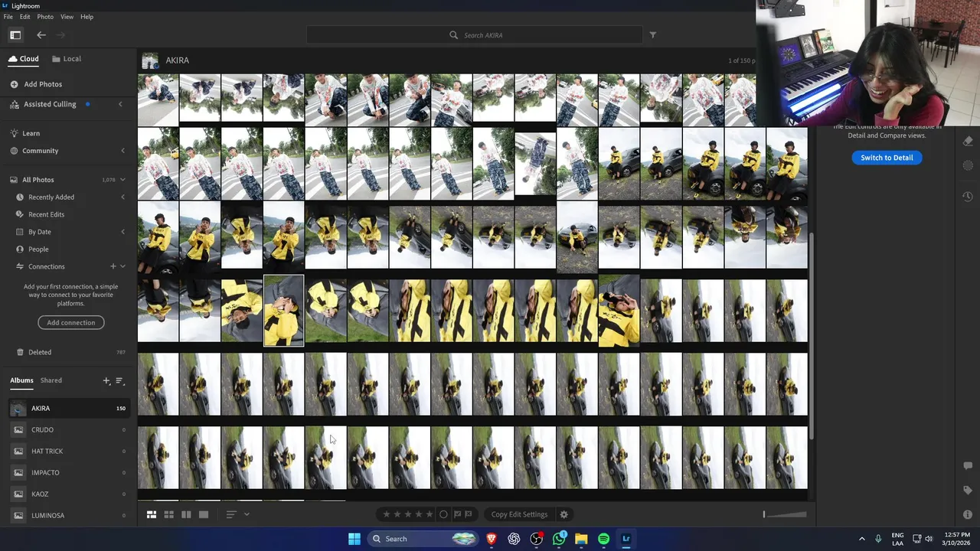Image resolution: width=980 pixels, height=551 pixels.
Task: Open the Healing tool in right panel
Action: pyautogui.click(x=968, y=142)
